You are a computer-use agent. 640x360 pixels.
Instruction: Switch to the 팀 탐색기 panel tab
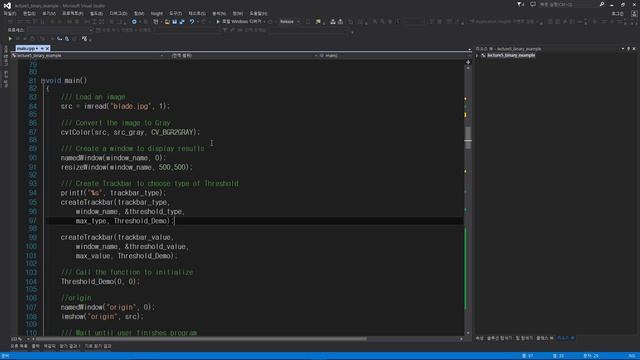(524, 338)
